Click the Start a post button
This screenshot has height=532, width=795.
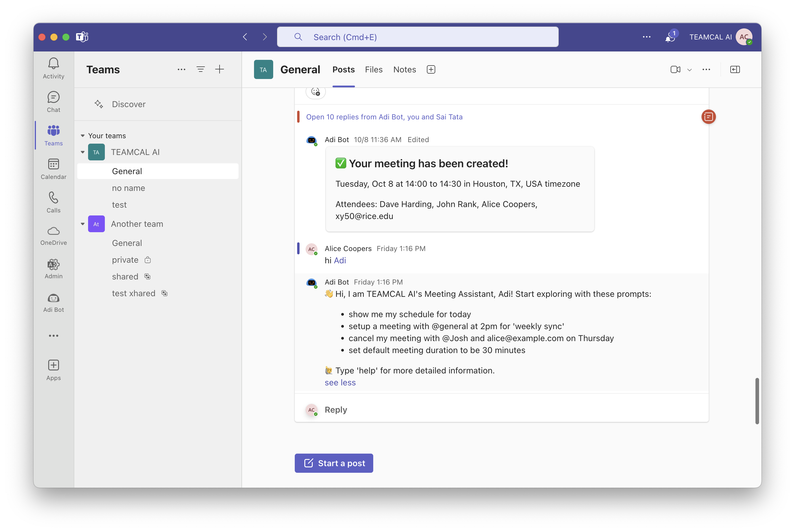coord(333,463)
